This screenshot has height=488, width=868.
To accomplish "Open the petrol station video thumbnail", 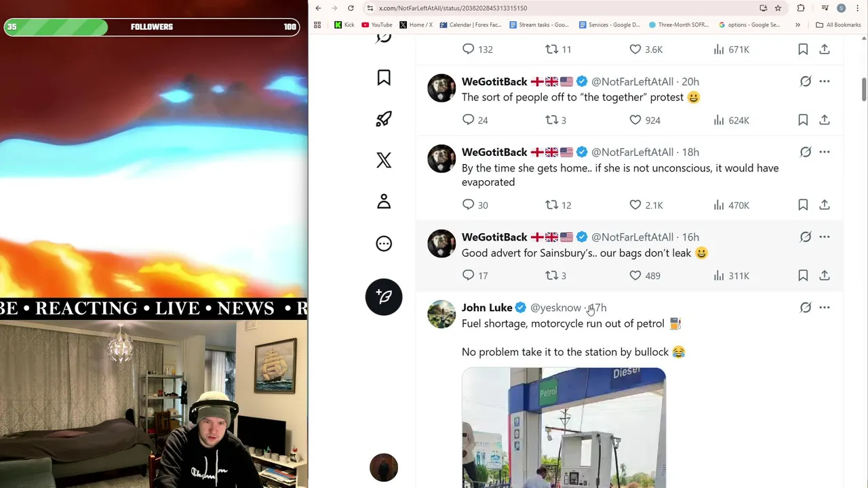I will pos(564,428).
